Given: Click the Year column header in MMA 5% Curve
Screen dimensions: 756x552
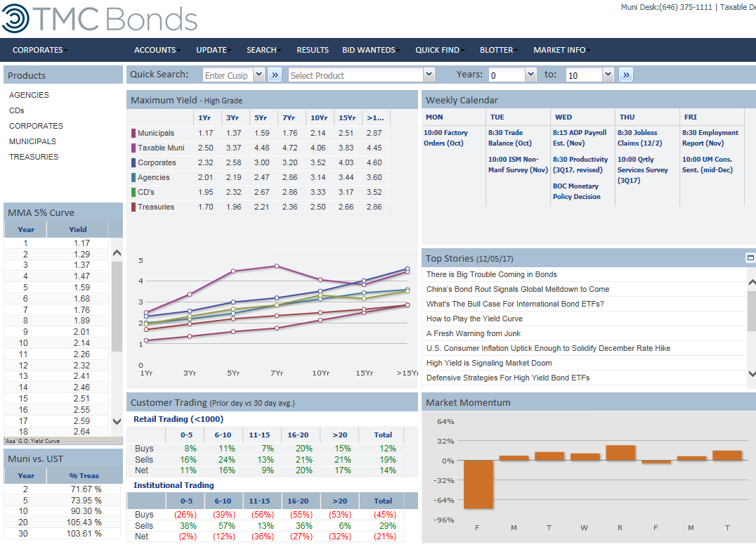Looking at the screenshot, I should click(x=25, y=230).
